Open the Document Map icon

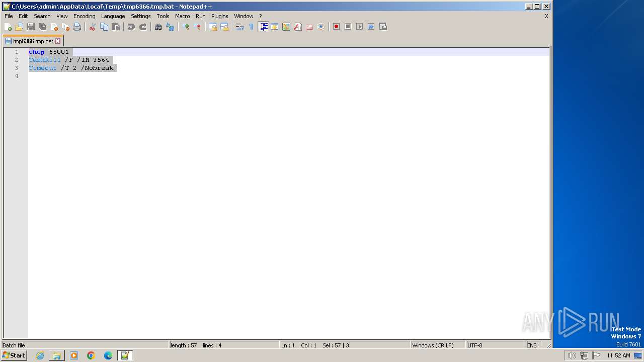[x=286, y=27]
